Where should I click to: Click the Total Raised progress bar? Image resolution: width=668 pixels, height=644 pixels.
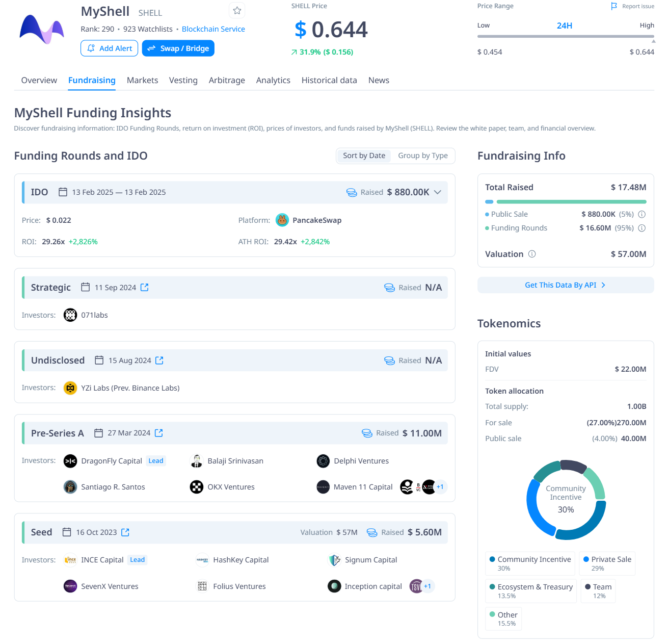coord(566,202)
